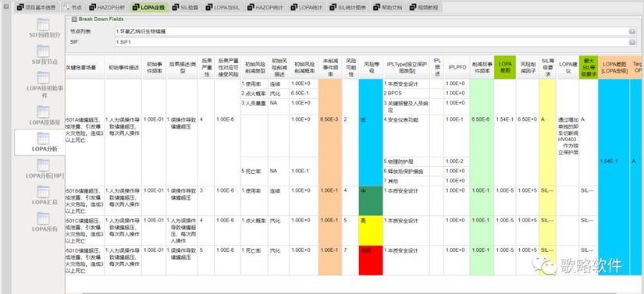644x294 pixels.
Task: Expand the 节点列表 dropdown arrow
Action: (632, 31)
